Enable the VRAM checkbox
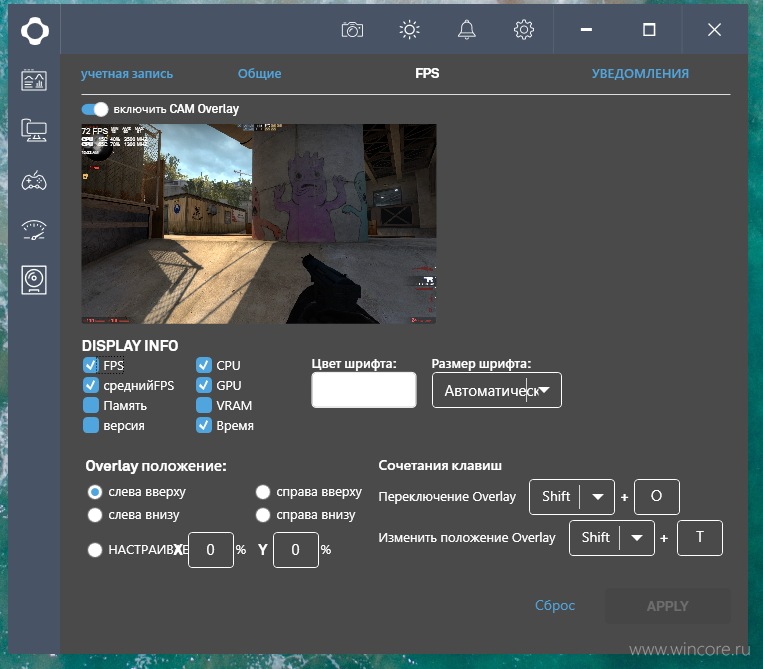This screenshot has width=763, height=669. tap(204, 405)
